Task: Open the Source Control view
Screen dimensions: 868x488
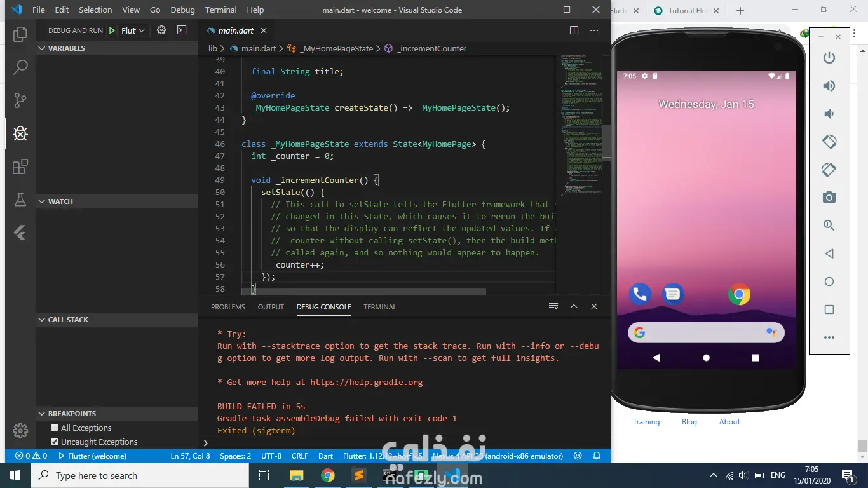Action: click(x=20, y=100)
